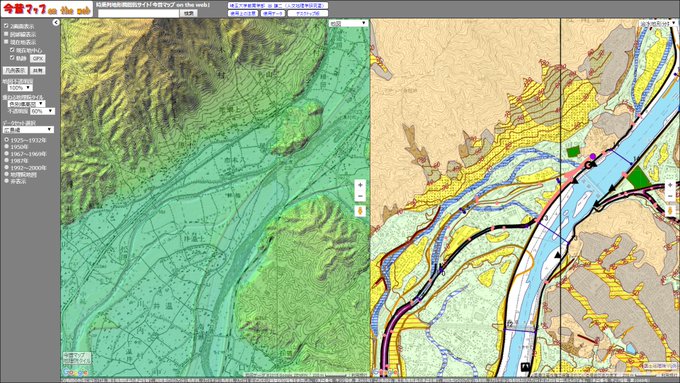This screenshot has width=680, height=383.
Task: Select the 1987年 map period option
Action: coord(7,160)
